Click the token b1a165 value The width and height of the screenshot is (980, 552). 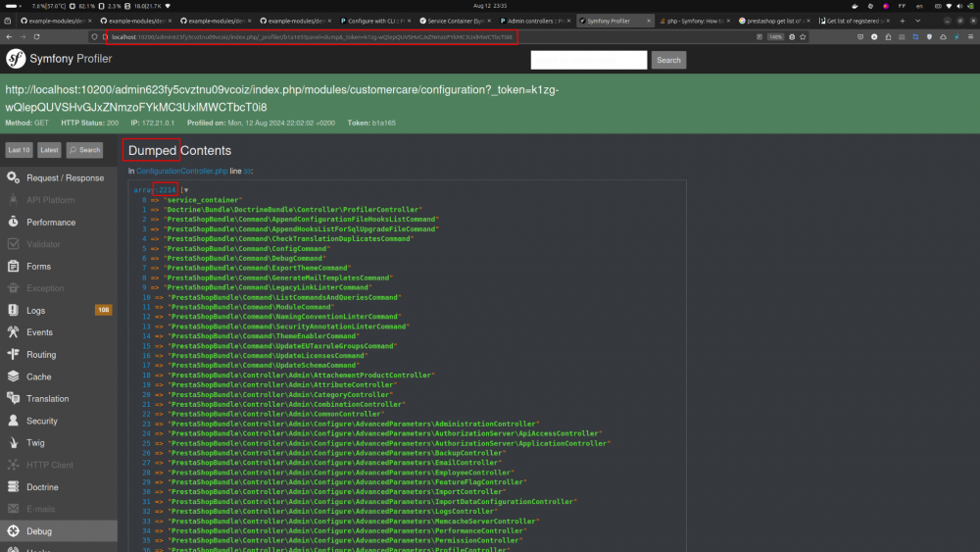(x=384, y=124)
